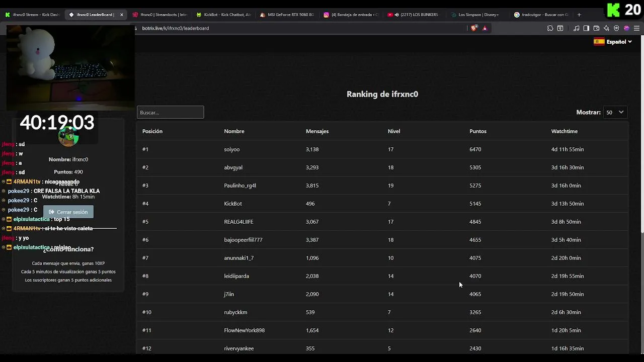The image size is (644, 362).
Task: Toggle the browser sidebar panel icon
Action: pos(586,28)
